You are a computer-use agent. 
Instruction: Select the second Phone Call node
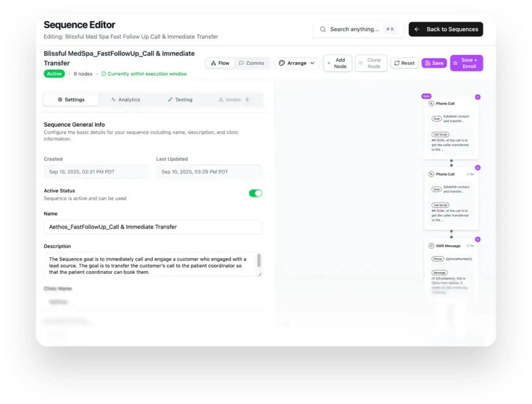pos(451,199)
